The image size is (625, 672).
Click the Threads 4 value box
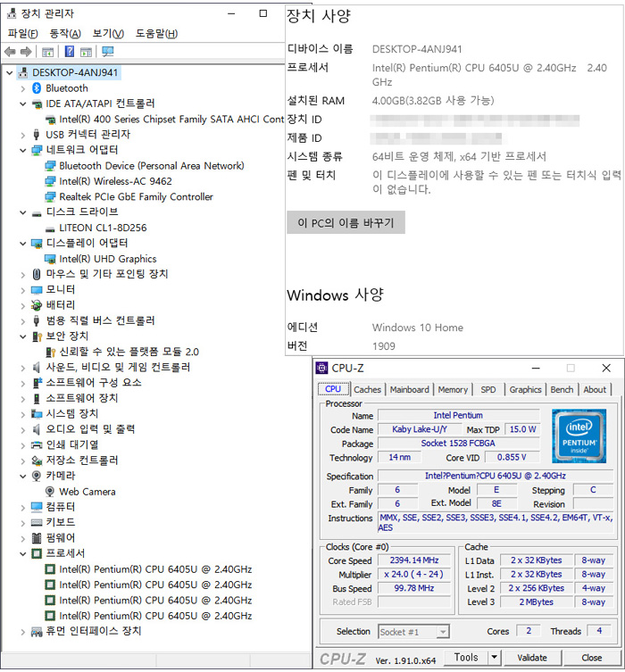pyautogui.click(x=599, y=631)
